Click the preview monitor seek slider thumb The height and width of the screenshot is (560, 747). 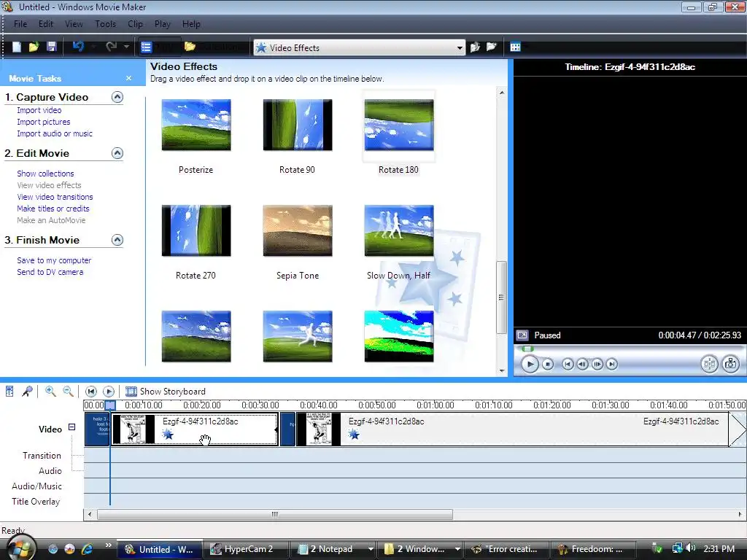point(527,349)
